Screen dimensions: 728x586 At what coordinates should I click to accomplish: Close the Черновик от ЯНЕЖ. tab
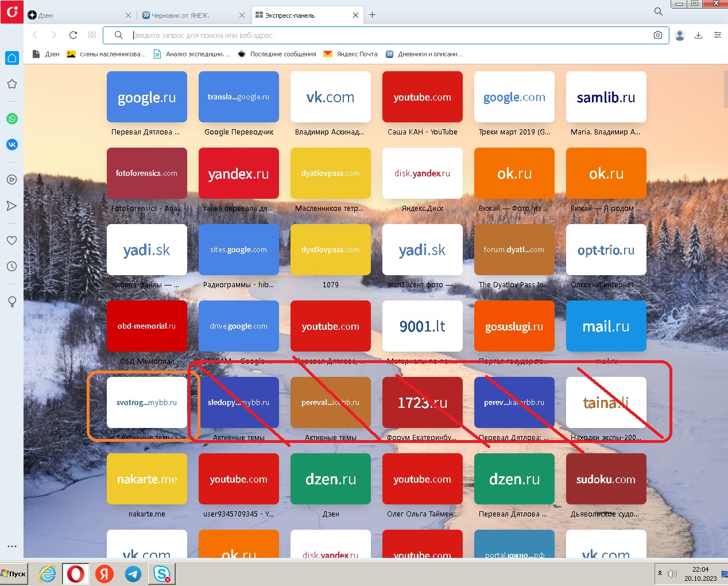(242, 16)
